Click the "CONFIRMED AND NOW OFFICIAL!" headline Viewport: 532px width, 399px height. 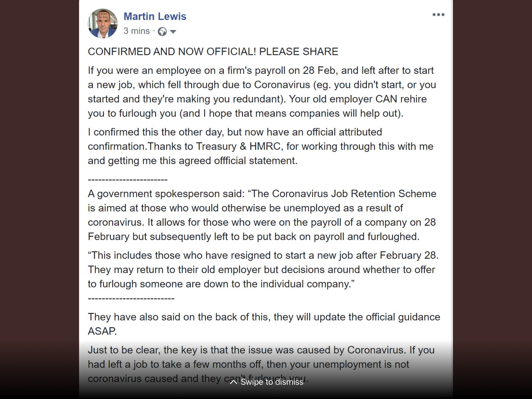pos(213,52)
